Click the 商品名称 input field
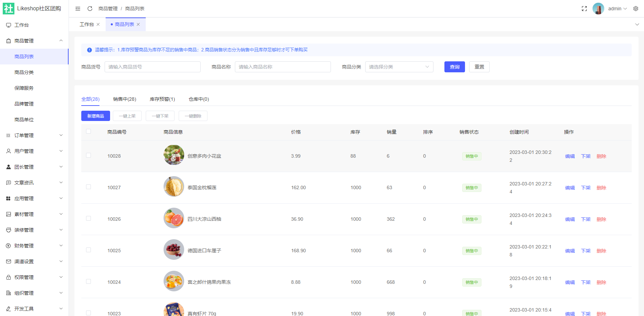Viewport: 644px width, 316px height. coord(282,66)
